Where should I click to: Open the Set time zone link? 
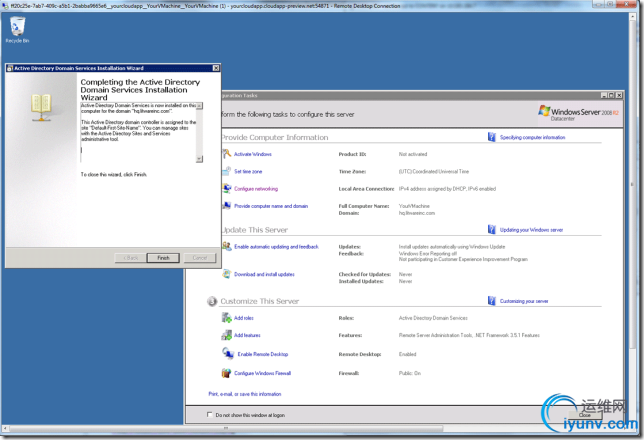(x=248, y=171)
